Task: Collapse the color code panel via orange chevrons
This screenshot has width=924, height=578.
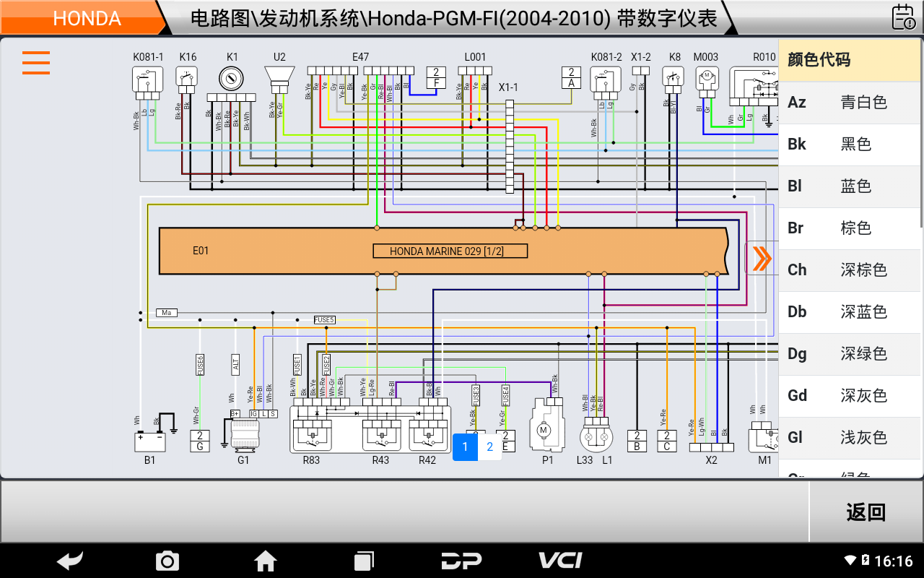Action: point(762,258)
